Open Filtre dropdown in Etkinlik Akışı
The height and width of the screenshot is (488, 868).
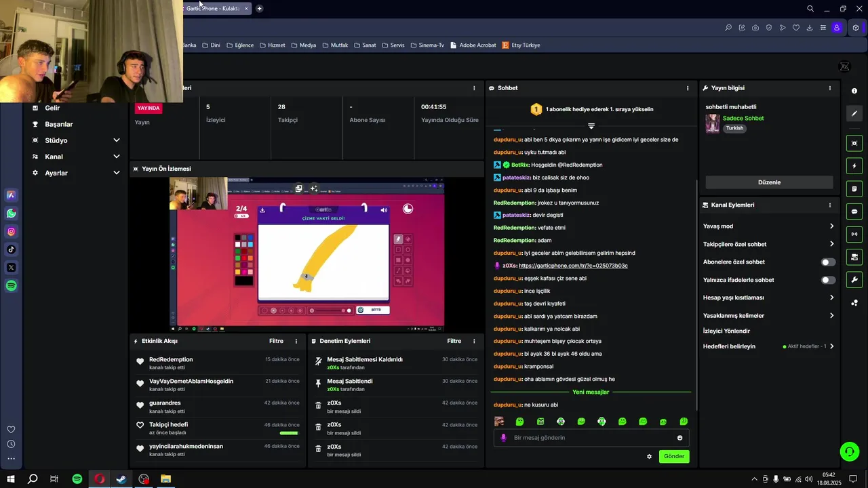pos(276,342)
